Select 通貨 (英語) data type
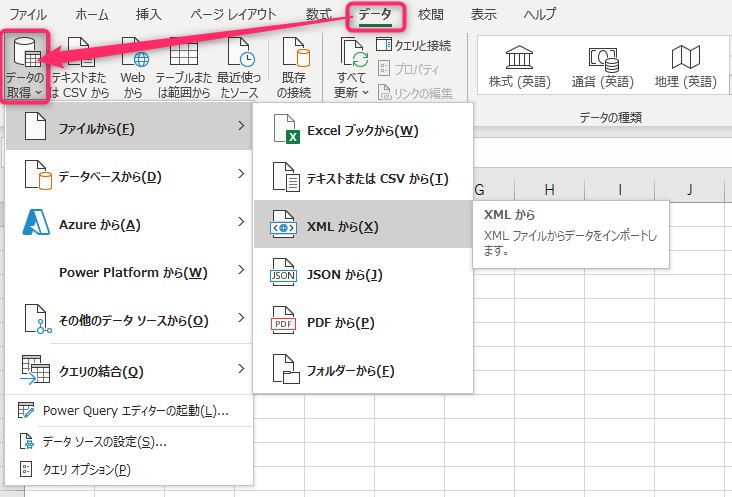732x497 pixels. (x=603, y=67)
